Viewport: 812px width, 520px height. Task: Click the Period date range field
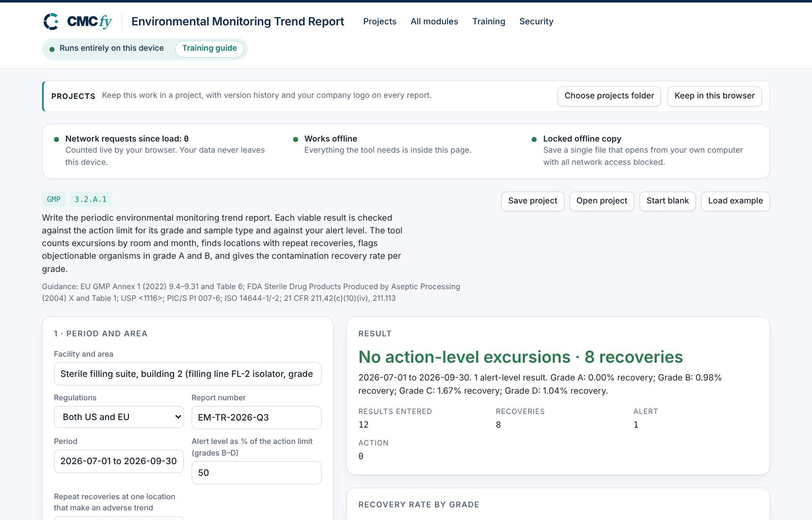point(119,461)
